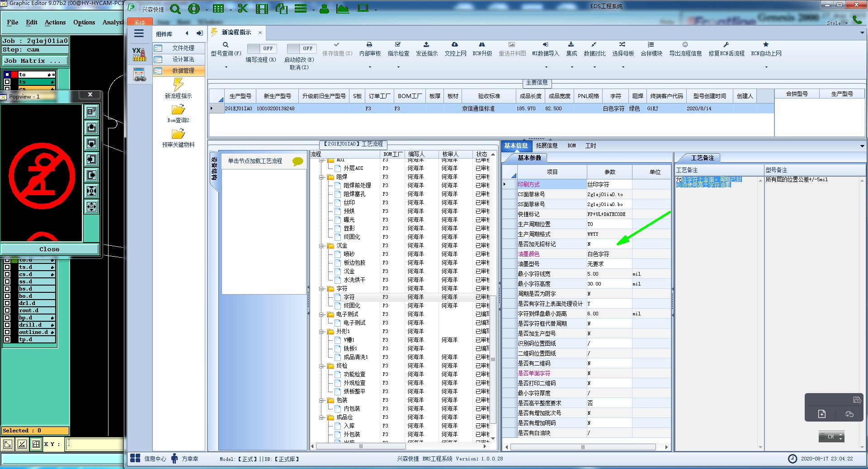Collapse the 阻焊 tree folder
Viewport: 868px width, 469px height.
322,177
